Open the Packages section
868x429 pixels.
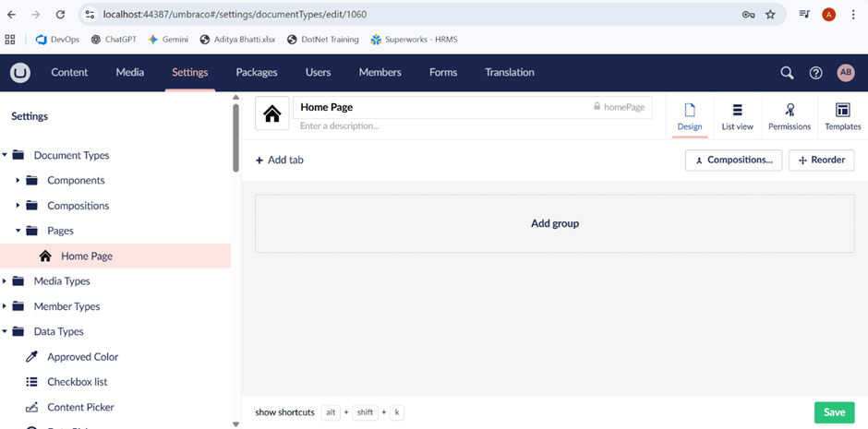pyautogui.click(x=257, y=73)
